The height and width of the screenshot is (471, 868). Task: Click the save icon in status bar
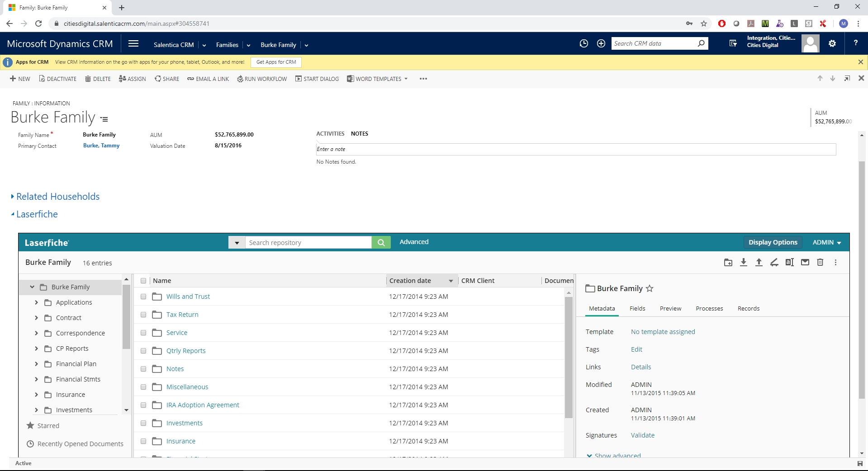click(860, 464)
